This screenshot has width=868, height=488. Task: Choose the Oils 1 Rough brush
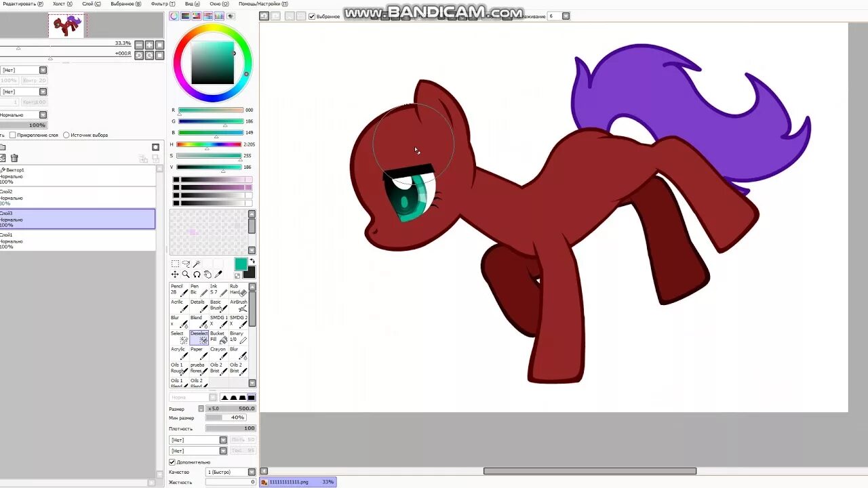(x=179, y=368)
